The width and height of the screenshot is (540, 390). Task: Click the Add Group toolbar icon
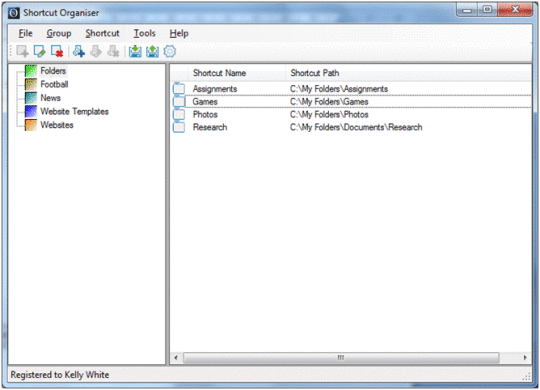coord(22,52)
